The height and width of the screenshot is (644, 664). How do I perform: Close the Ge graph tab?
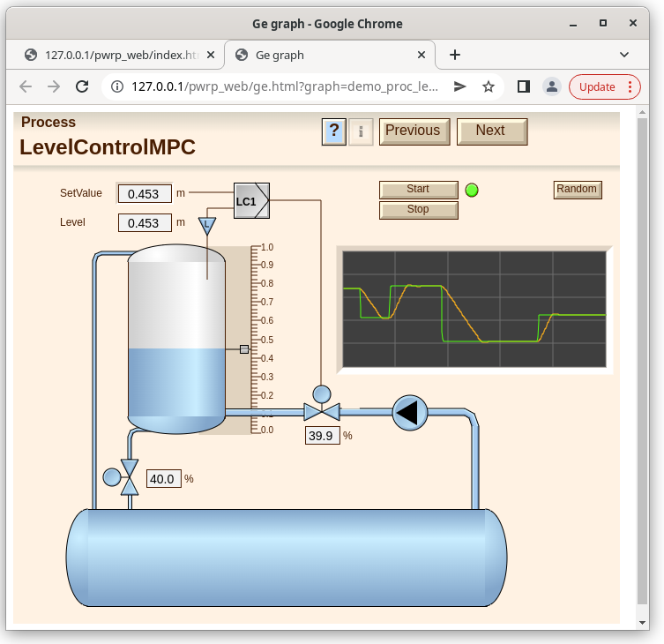pos(422,55)
